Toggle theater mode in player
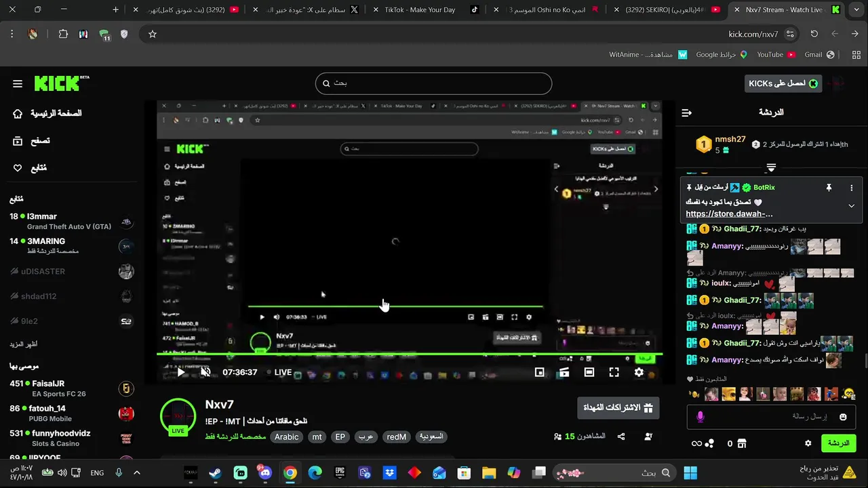 tap(589, 372)
